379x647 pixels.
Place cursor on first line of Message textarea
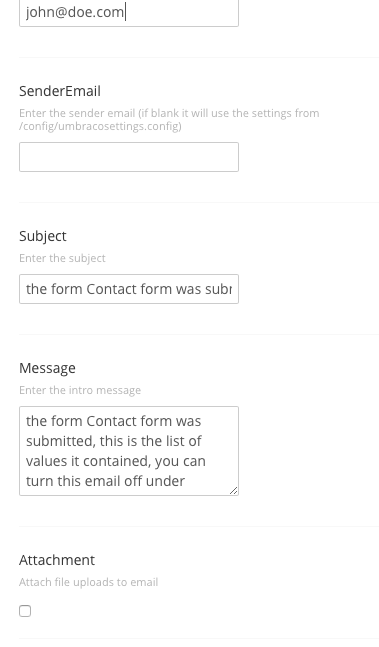(x=113, y=421)
